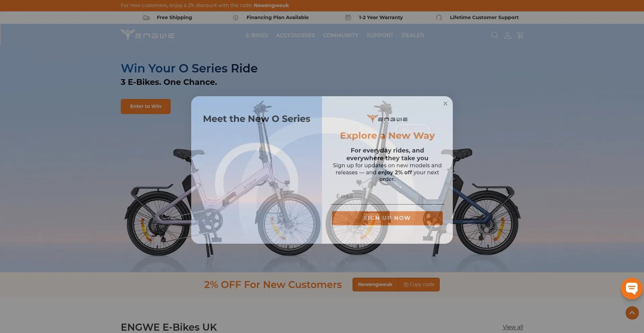Click the ENGWE logo in site header

tap(148, 35)
